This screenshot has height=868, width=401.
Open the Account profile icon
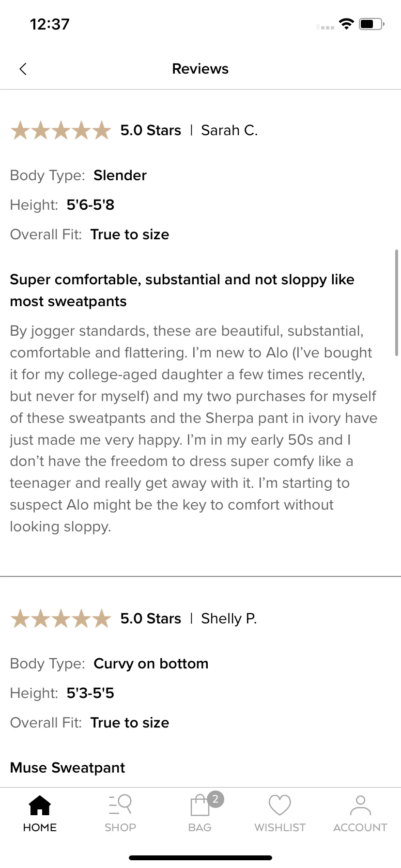click(360, 805)
